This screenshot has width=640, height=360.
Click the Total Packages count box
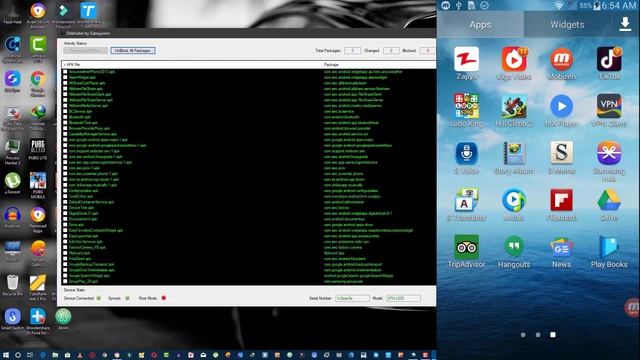[x=352, y=51]
